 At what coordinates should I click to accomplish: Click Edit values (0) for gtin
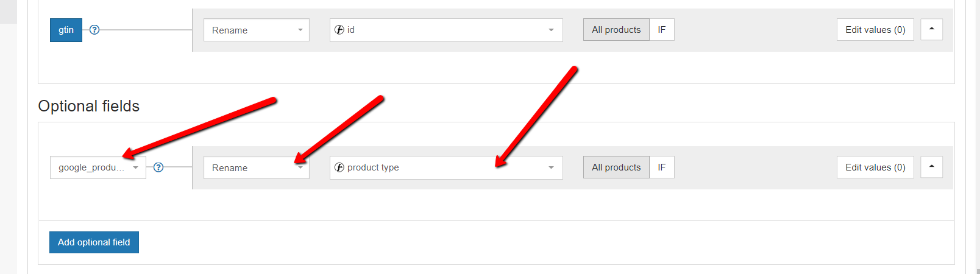pyautogui.click(x=875, y=30)
